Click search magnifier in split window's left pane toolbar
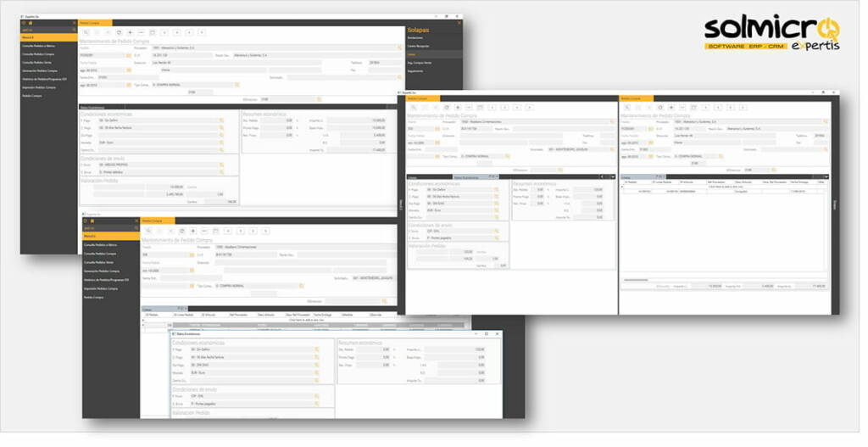This screenshot has height=447, width=868. click(x=414, y=108)
